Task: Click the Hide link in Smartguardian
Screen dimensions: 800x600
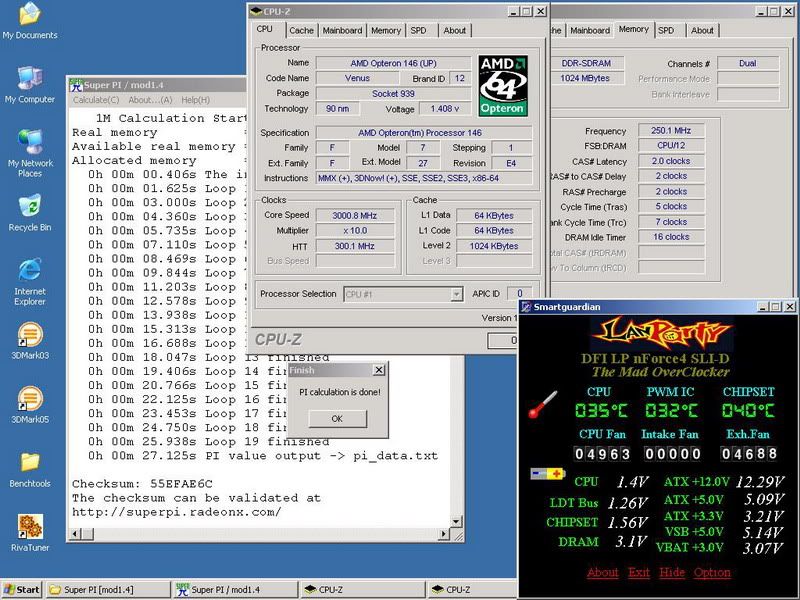Action: (x=672, y=572)
